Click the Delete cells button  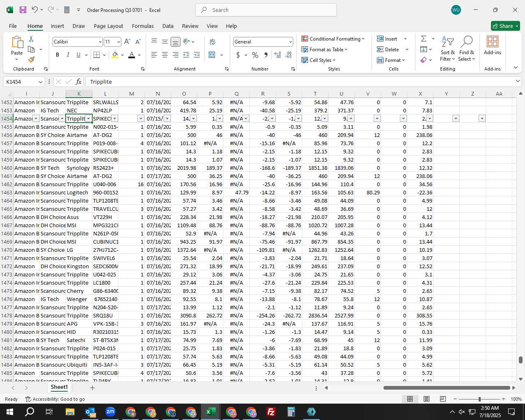[x=388, y=49]
